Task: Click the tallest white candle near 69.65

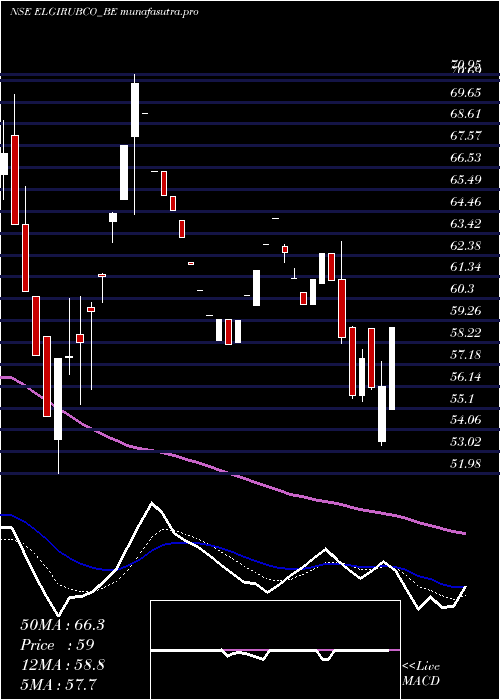Action: click(x=135, y=110)
